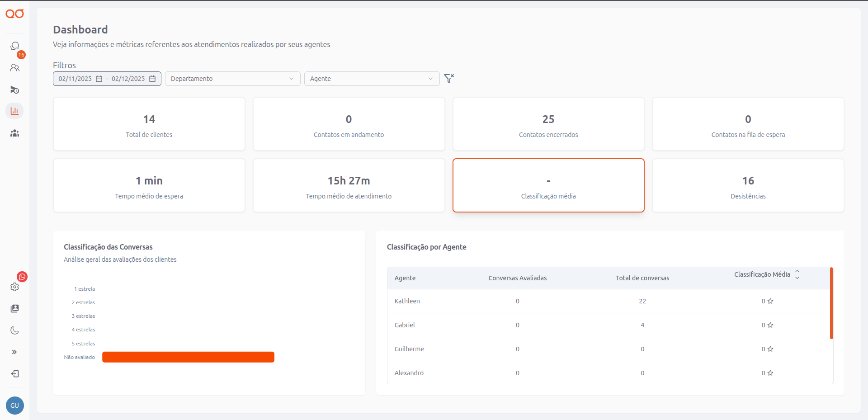Open the contacts people icon in sidebar

pyautogui.click(x=14, y=68)
